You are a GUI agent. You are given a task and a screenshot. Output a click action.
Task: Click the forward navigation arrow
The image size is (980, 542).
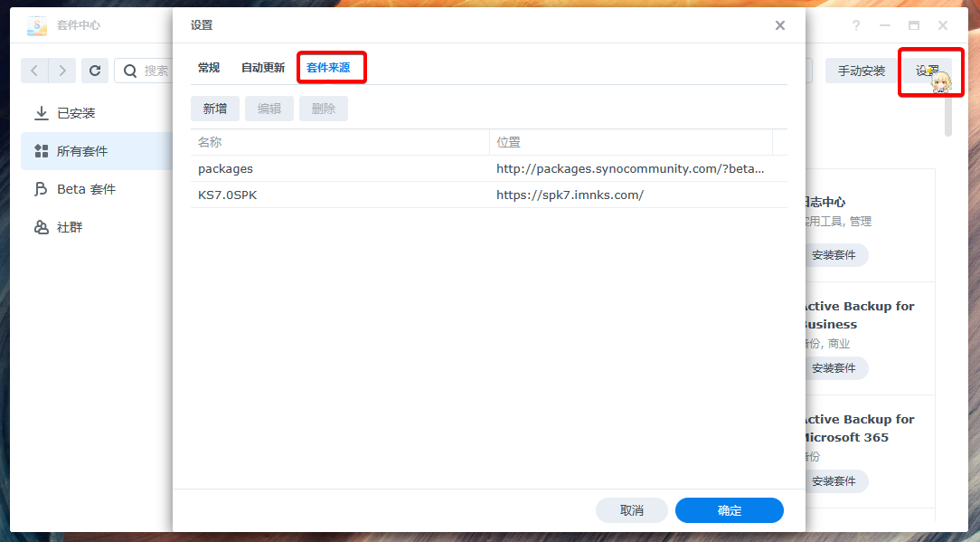coord(62,71)
